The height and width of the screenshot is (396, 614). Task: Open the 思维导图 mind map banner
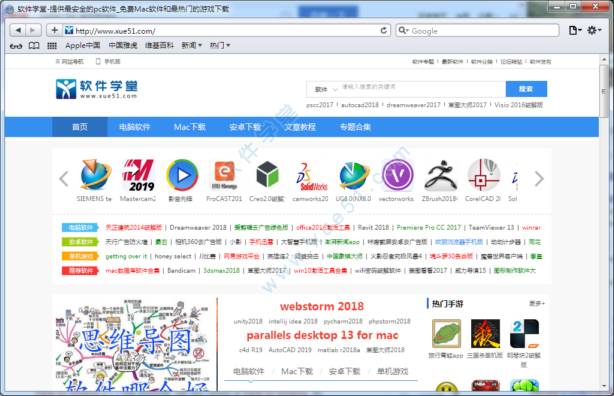(x=134, y=344)
